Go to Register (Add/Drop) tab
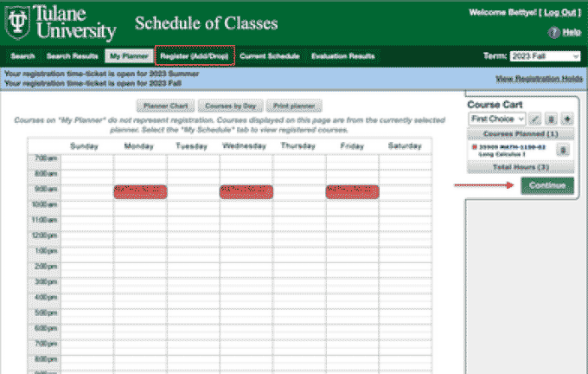 (195, 56)
